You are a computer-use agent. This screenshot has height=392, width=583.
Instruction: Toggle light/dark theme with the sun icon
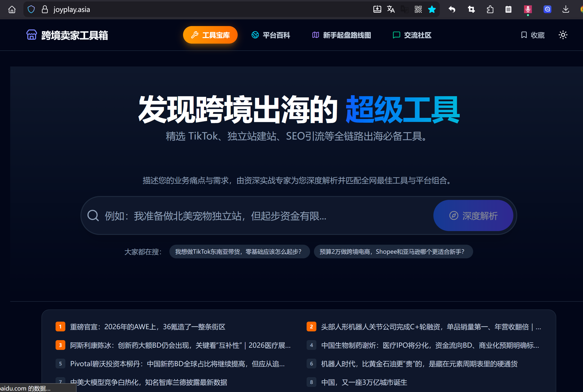(x=563, y=35)
